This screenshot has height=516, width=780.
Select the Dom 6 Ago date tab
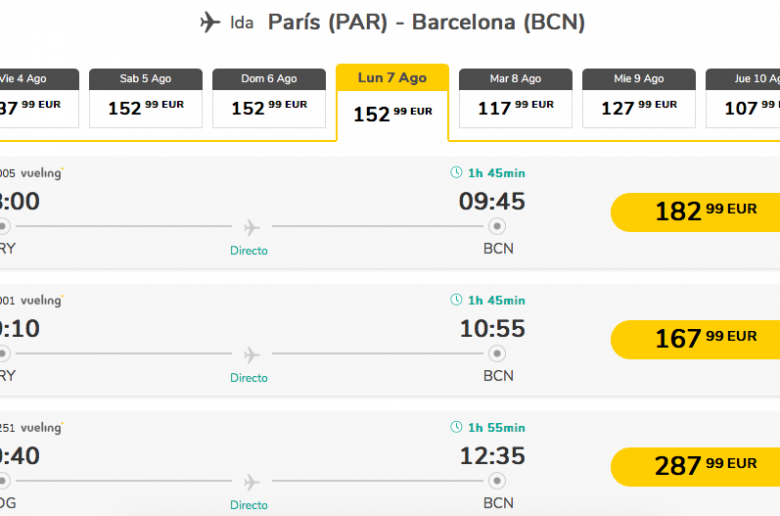pyautogui.click(x=269, y=98)
